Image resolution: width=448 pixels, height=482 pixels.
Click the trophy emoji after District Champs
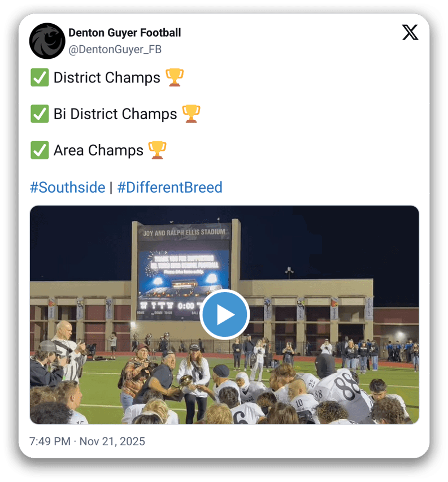click(x=175, y=77)
